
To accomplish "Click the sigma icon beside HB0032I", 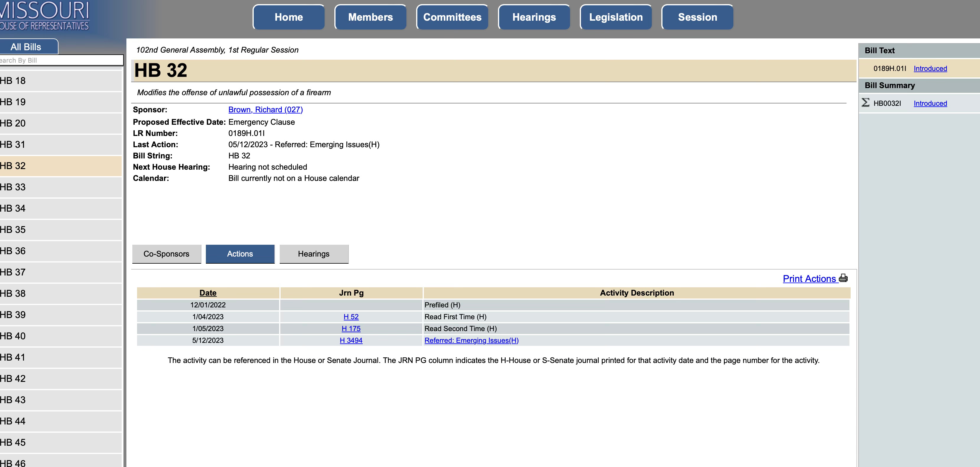I will click(865, 102).
